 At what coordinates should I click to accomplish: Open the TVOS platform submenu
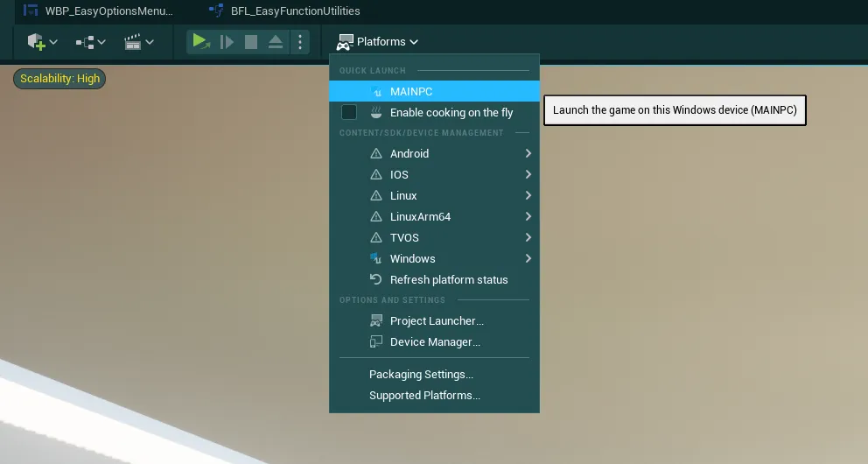pos(434,237)
